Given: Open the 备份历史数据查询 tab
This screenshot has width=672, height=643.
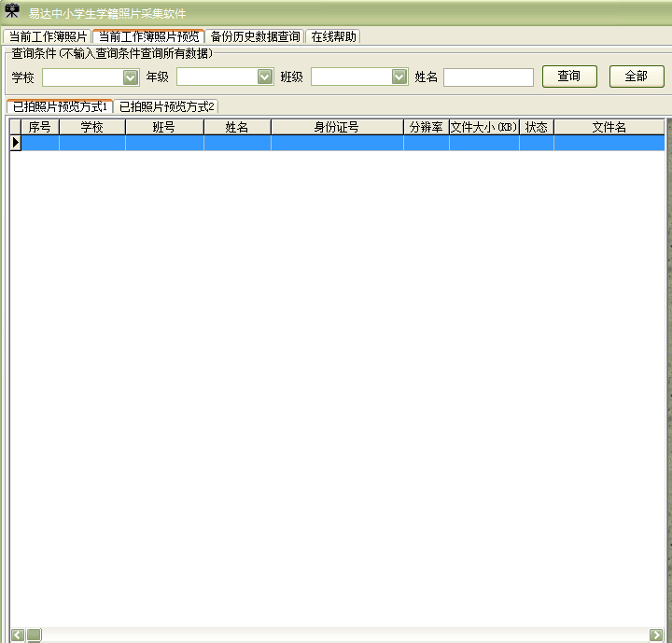Looking at the screenshot, I should point(255,36).
